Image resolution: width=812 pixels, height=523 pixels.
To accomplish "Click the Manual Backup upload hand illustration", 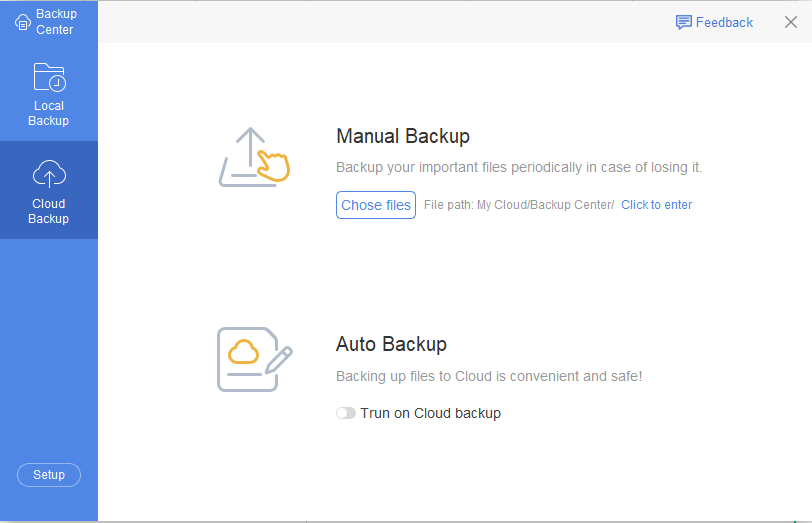I will point(254,158).
